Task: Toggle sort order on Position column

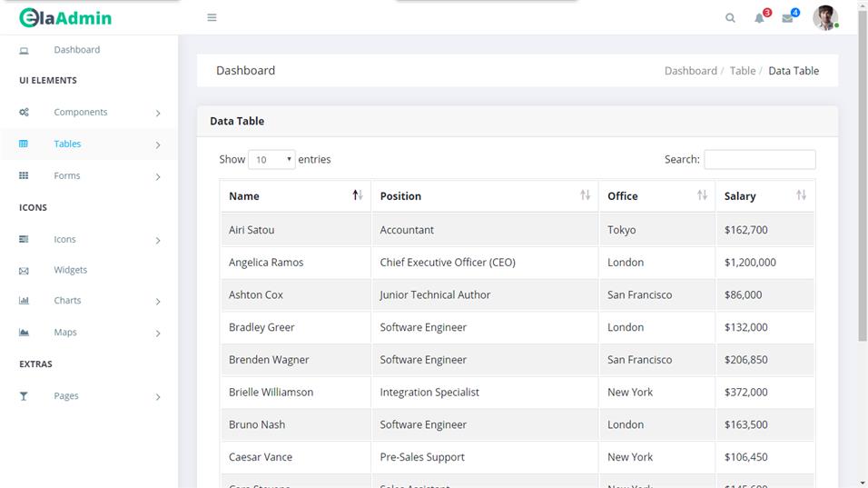Action: point(585,195)
